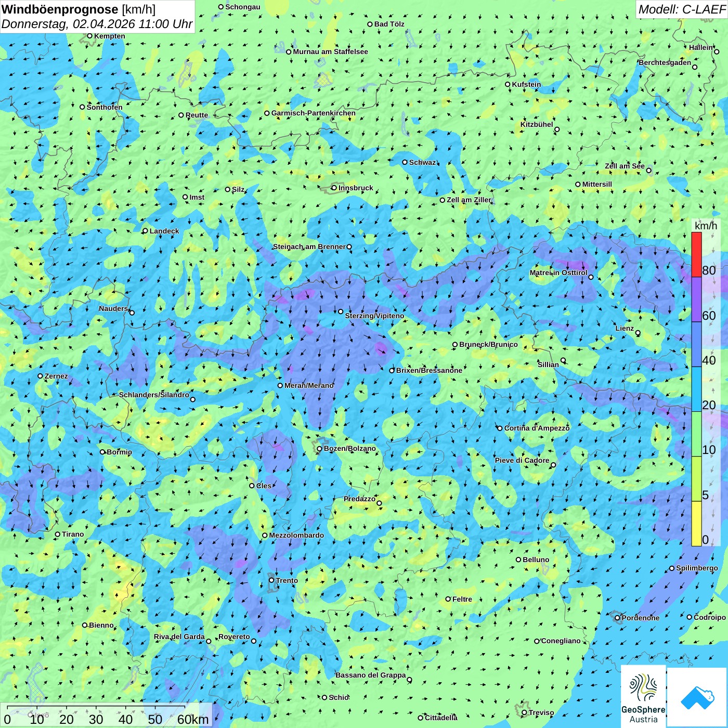Viewport: 728px width, 728px height.
Task: Click the Berchtesgaden label
Action: click(x=665, y=62)
